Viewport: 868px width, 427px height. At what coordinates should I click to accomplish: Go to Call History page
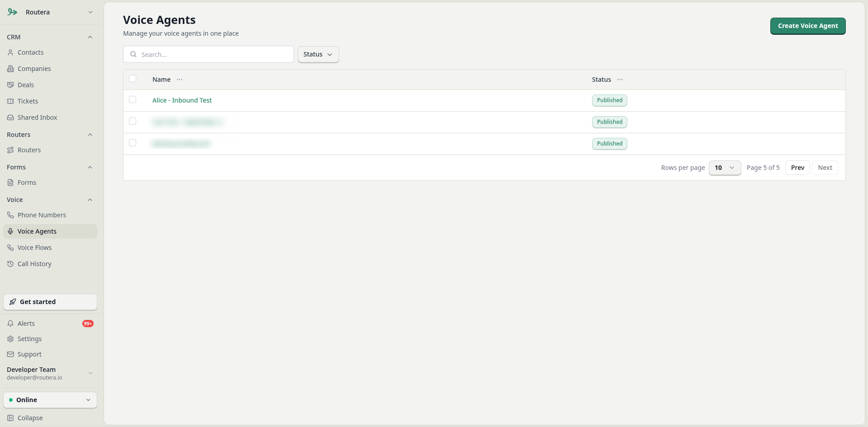[34, 264]
